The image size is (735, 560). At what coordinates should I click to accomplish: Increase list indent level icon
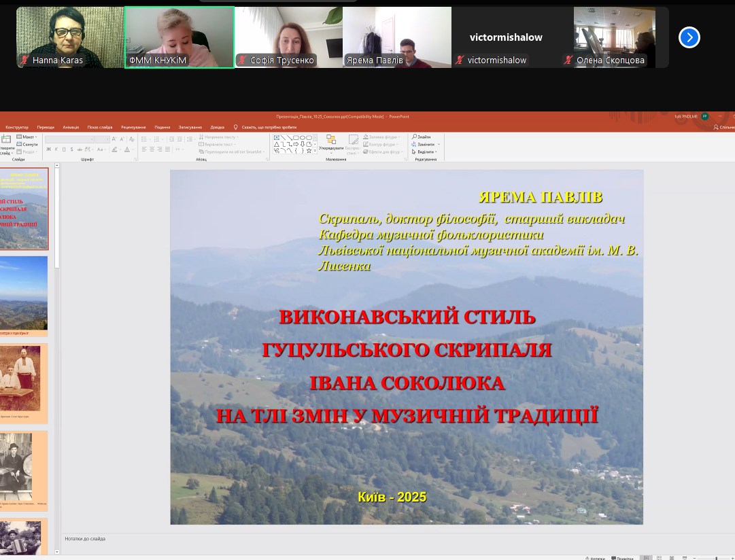pos(180,139)
